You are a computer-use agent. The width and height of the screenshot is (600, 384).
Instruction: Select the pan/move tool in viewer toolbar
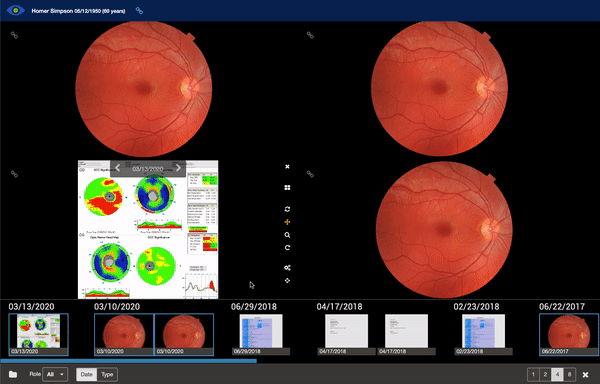287,222
